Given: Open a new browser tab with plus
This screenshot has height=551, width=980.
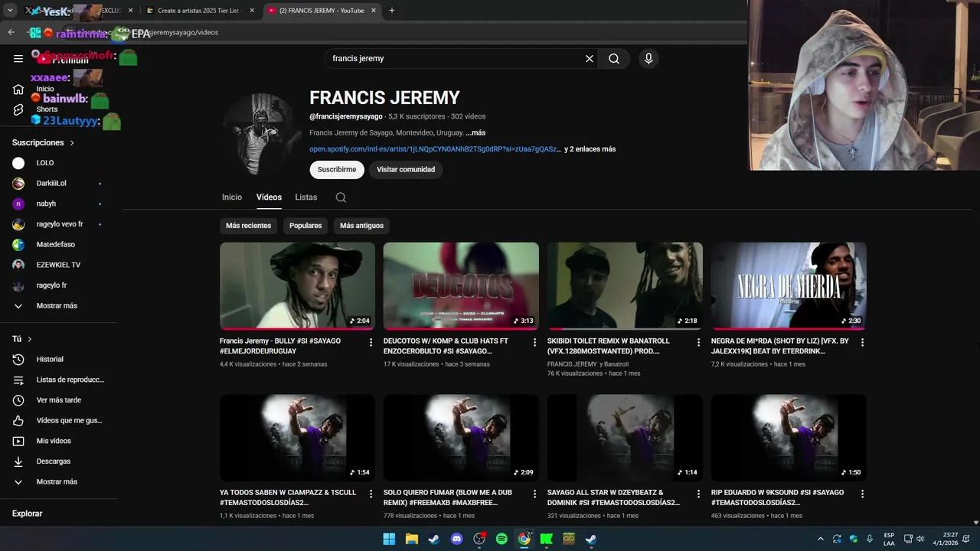Looking at the screenshot, I should pos(392,11).
